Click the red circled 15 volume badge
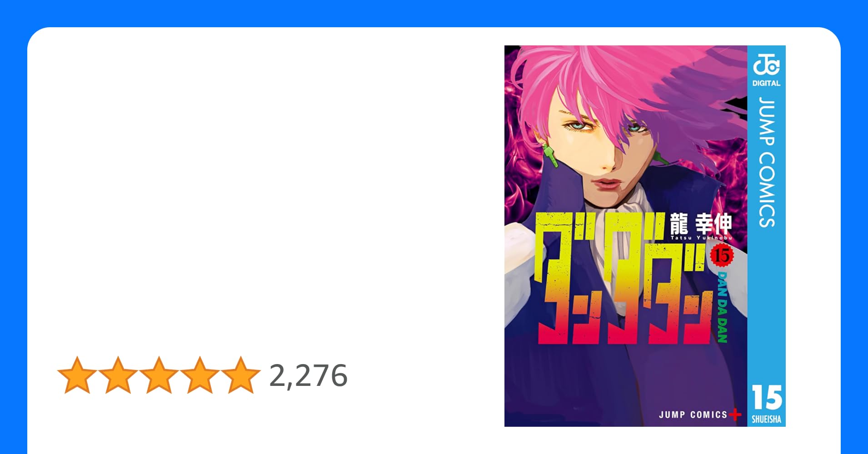868x454 pixels. click(722, 256)
